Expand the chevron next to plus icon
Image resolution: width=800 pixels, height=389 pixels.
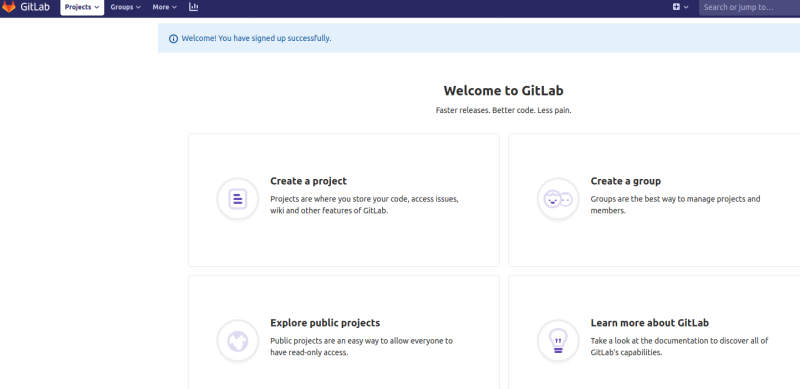click(x=686, y=7)
